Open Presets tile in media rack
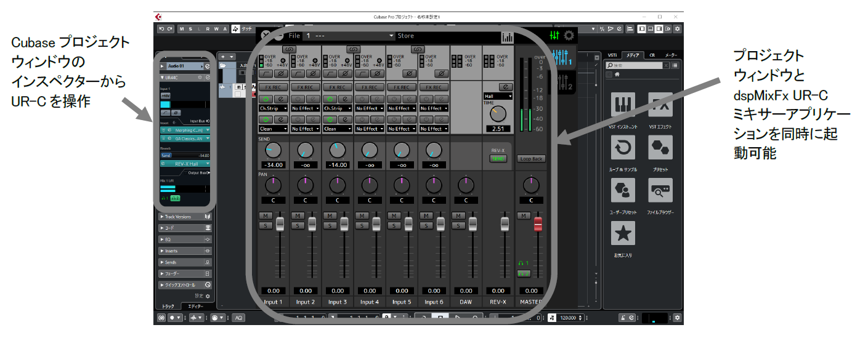 tap(660, 148)
